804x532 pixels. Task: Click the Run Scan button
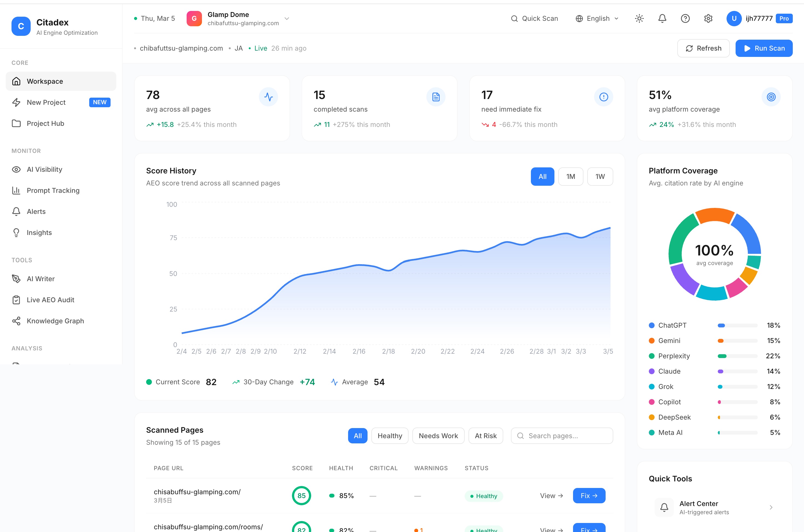coord(763,48)
